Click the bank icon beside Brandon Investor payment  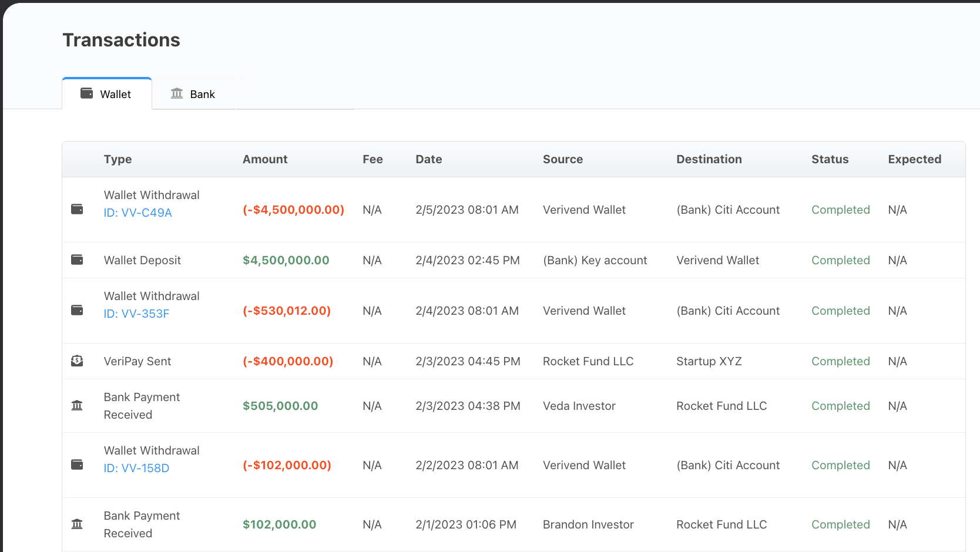pos(77,523)
